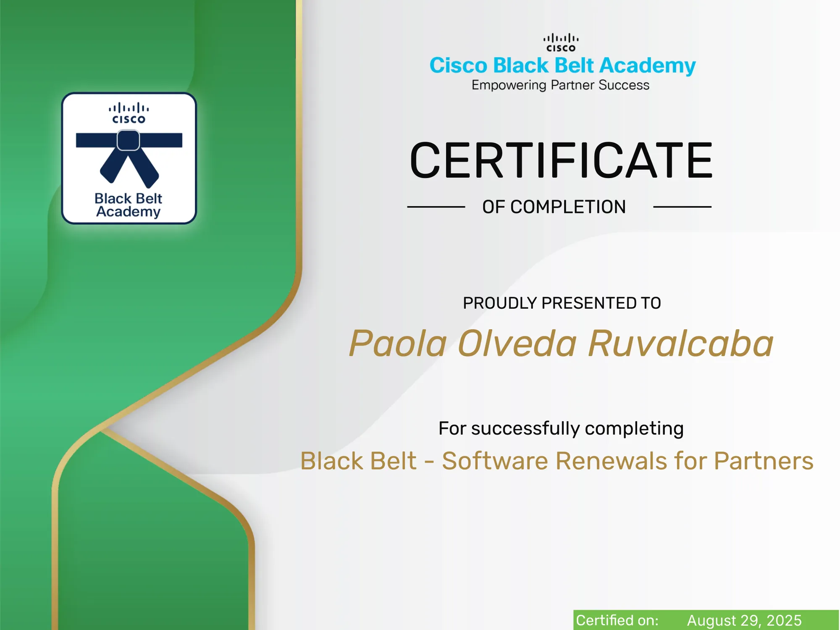This screenshot has height=630, width=840.
Task: Click the 'PROUDLY PRESENTED TO' text
Action: pos(562,303)
